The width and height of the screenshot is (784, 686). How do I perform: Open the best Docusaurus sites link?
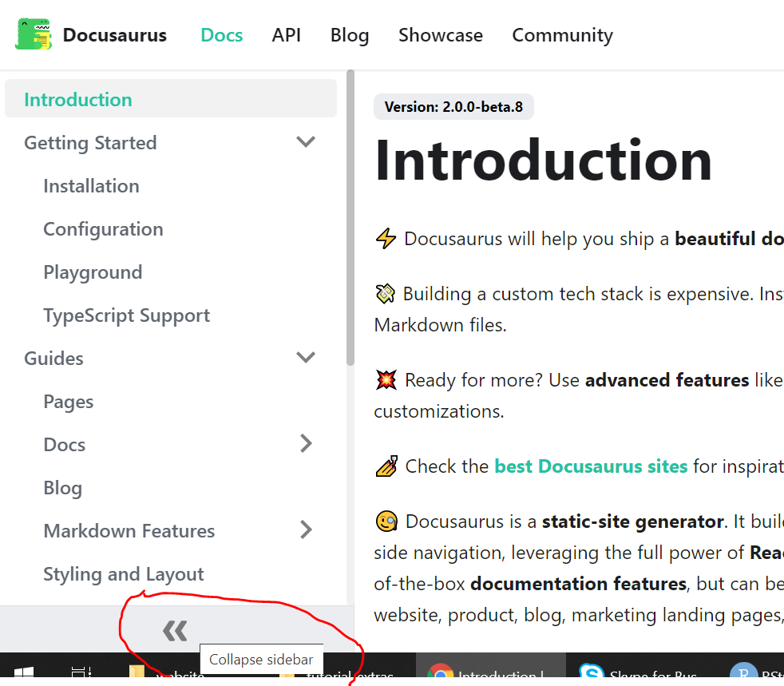click(591, 466)
